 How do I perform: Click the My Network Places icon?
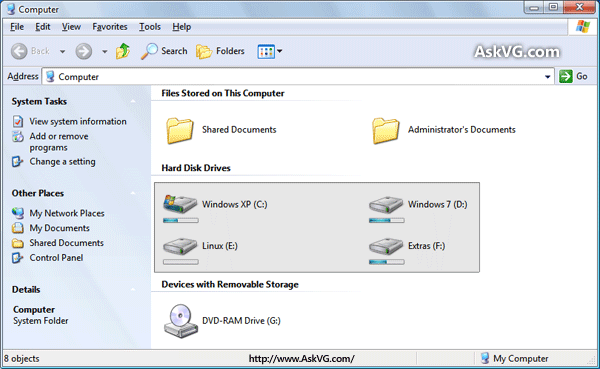(x=18, y=213)
